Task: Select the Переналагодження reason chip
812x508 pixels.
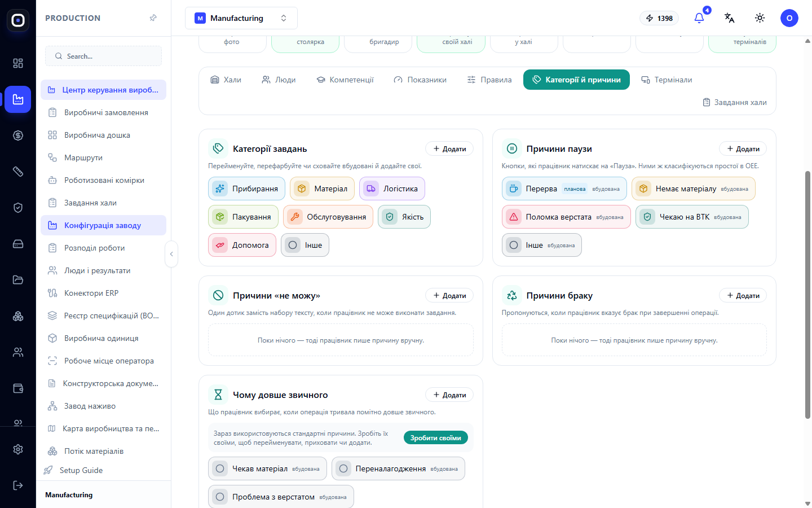Action: [x=398, y=468]
